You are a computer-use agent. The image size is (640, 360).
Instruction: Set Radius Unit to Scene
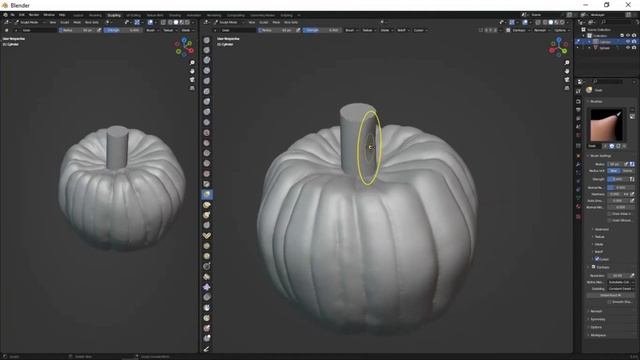click(x=627, y=171)
